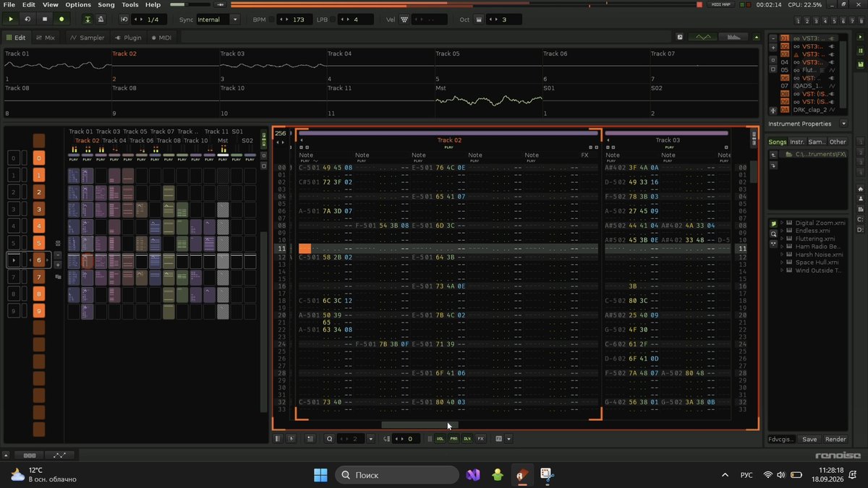Toggle pattern loop playback button
The image size is (868, 488).
click(27, 20)
